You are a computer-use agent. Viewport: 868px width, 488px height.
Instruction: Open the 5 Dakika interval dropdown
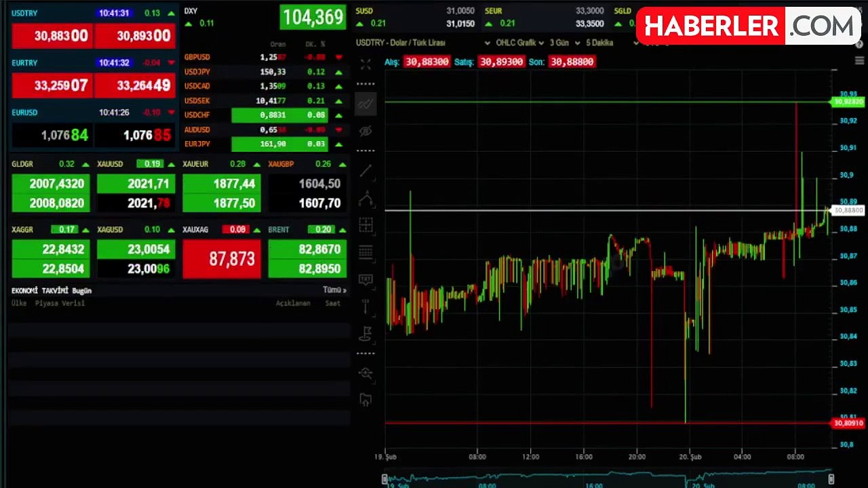(x=612, y=43)
